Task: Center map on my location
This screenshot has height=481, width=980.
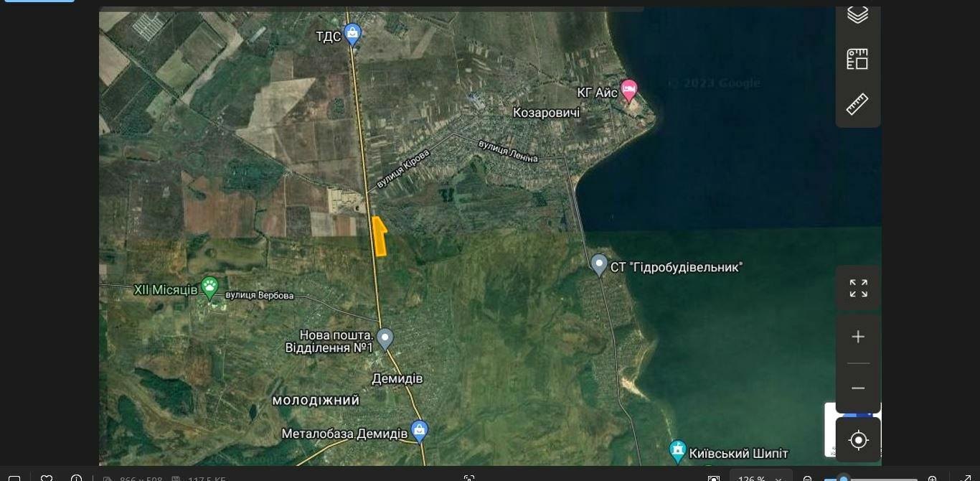Action: [x=858, y=440]
